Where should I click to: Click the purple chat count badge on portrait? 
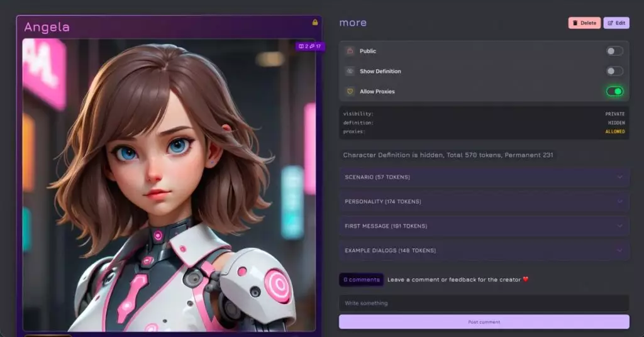click(x=309, y=47)
